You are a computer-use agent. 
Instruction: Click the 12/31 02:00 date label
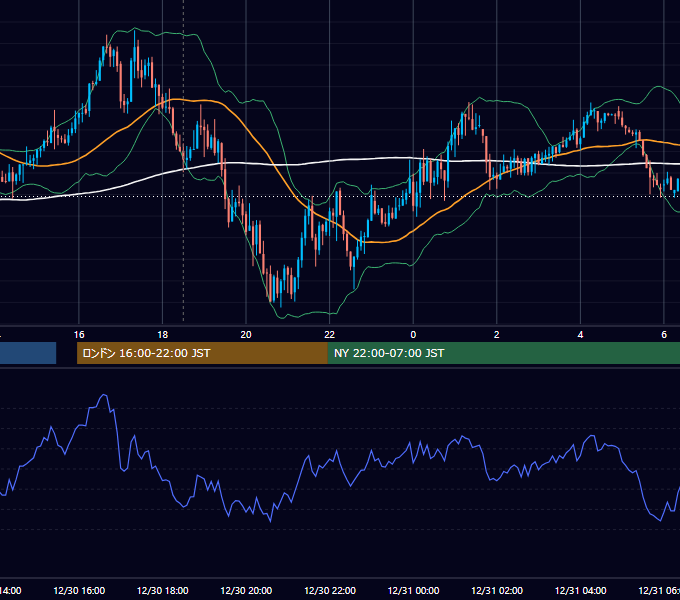click(497, 590)
